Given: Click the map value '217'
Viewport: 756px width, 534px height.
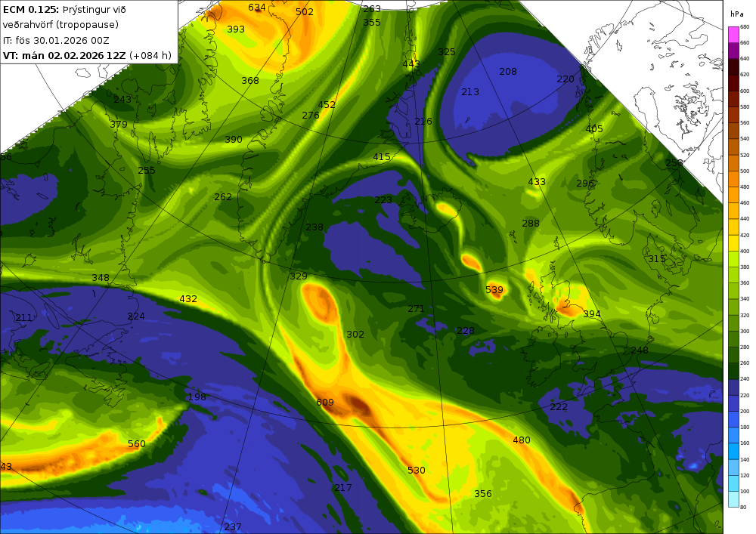Looking at the screenshot, I should click(x=342, y=488).
